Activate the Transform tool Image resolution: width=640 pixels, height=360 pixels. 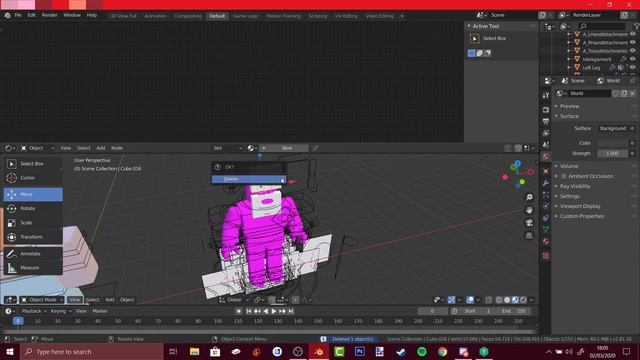click(x=33, y=237)
